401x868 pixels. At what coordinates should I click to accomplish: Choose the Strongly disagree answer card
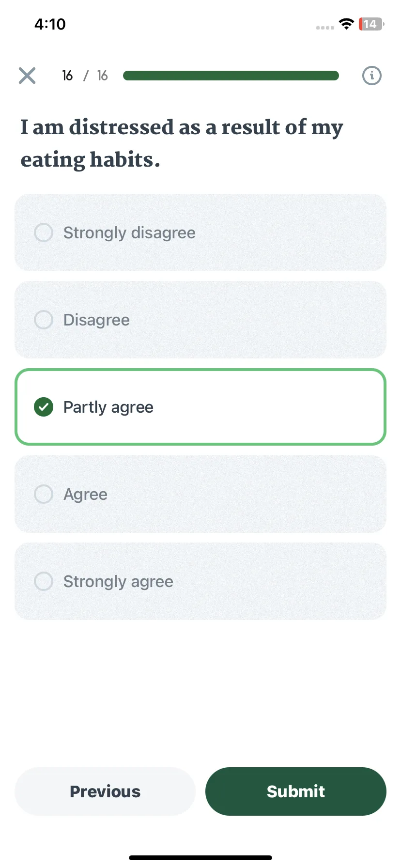(x=200, y=232)
